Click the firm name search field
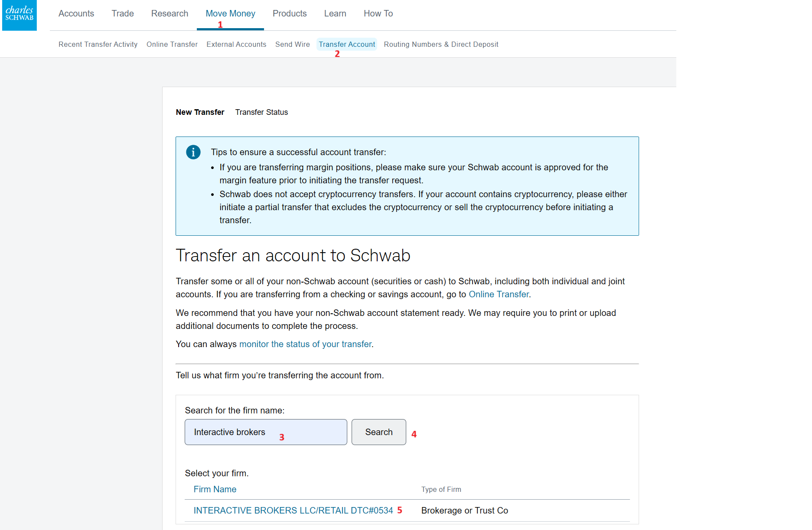Viewport: 812px width, 530px height. tap(266, 432)
